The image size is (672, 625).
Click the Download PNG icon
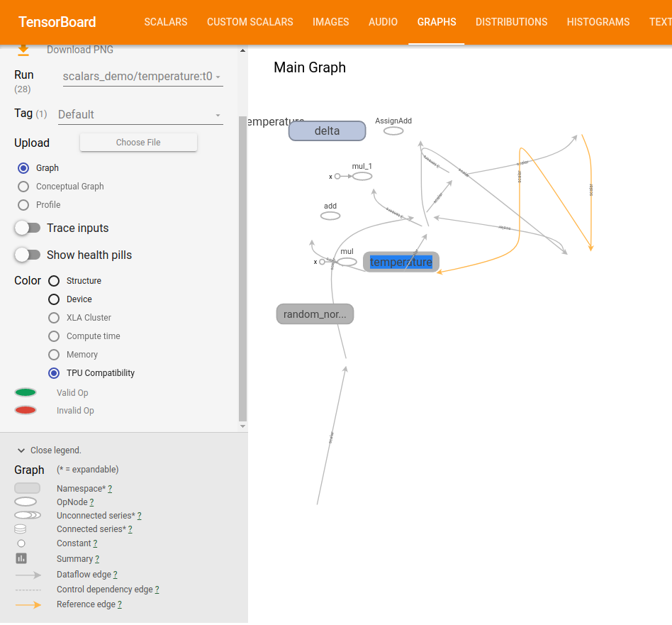(23, 50)
